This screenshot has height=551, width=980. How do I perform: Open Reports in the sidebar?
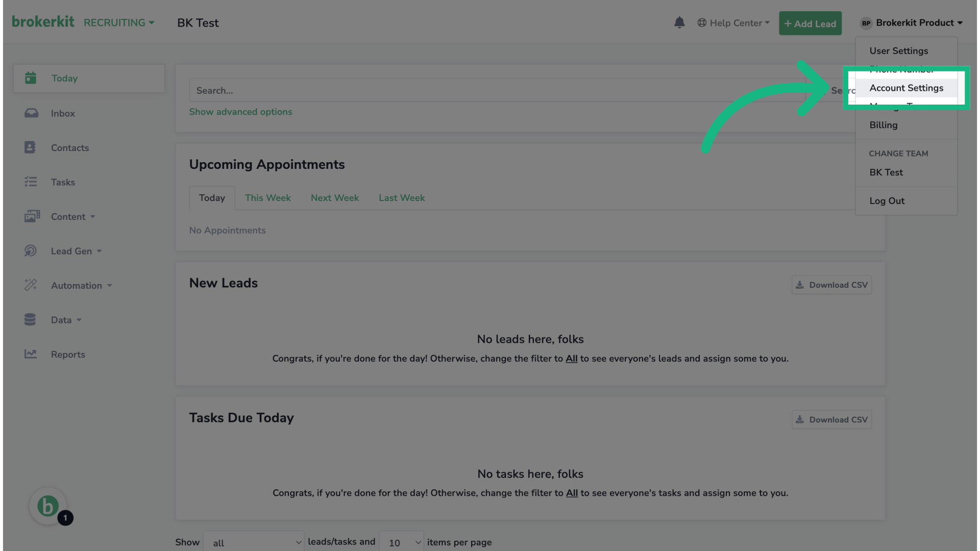pos(89,354)
